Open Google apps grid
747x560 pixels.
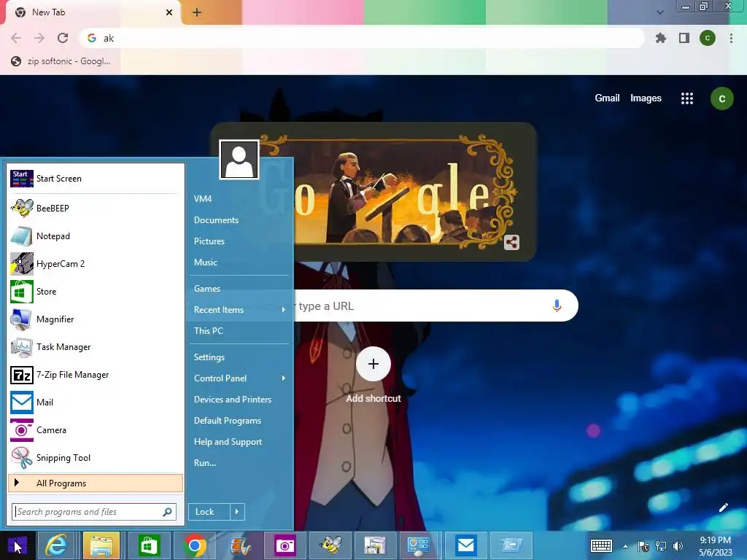[x=687, y=98]
